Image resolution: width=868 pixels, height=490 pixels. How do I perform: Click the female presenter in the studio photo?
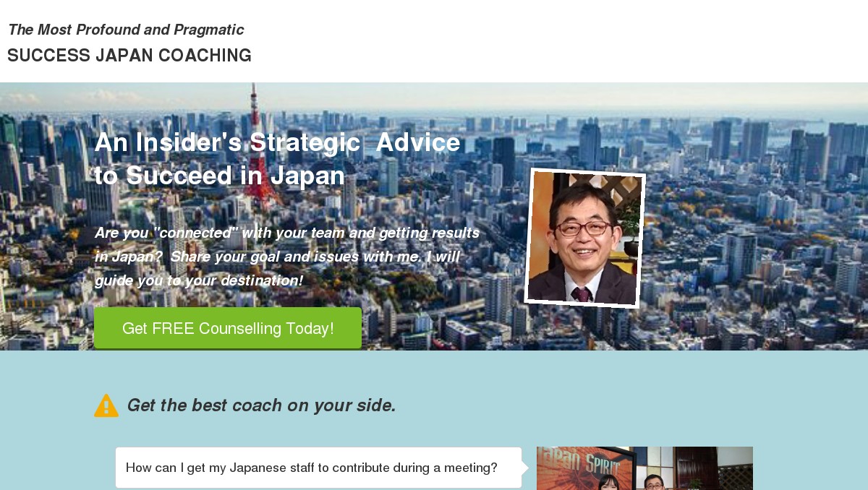608,484
